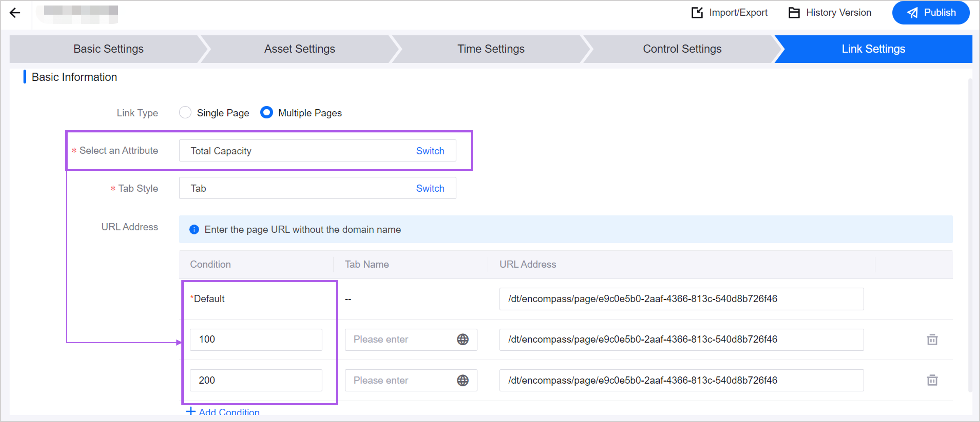Click globe icon in the 100 condition row
980x422 pixels.
coord(463,339)
